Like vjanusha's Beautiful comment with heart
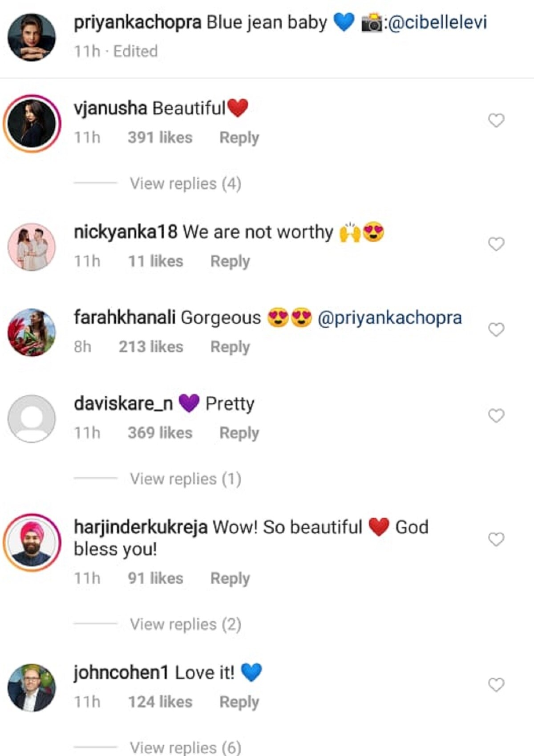This screenshot has height=756, width=534. 496,120
